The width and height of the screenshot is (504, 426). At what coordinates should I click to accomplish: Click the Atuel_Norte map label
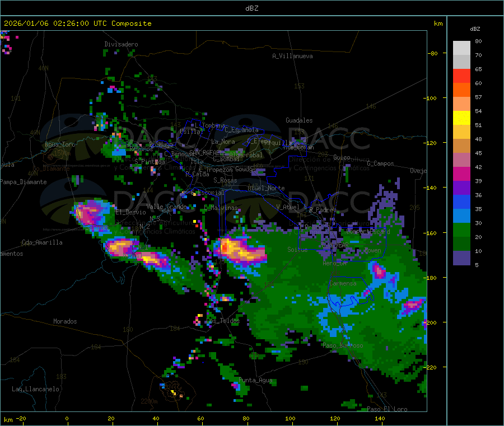[x=266, y=188]
